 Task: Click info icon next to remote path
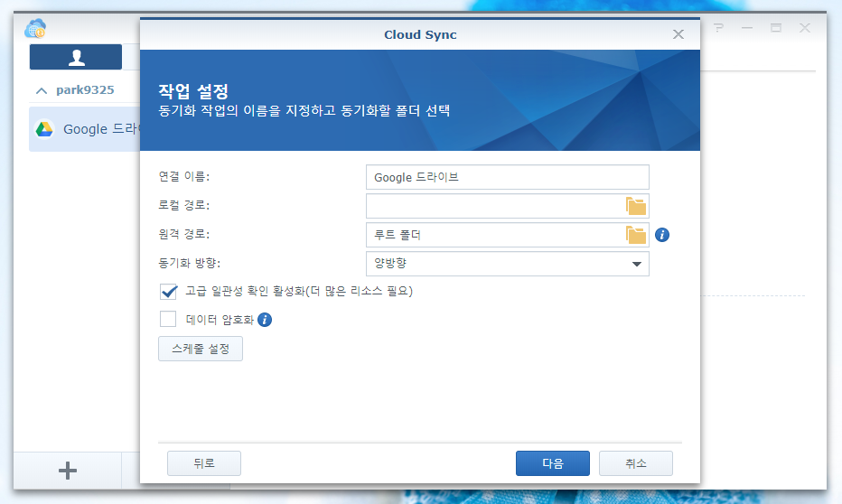(661, 235)
